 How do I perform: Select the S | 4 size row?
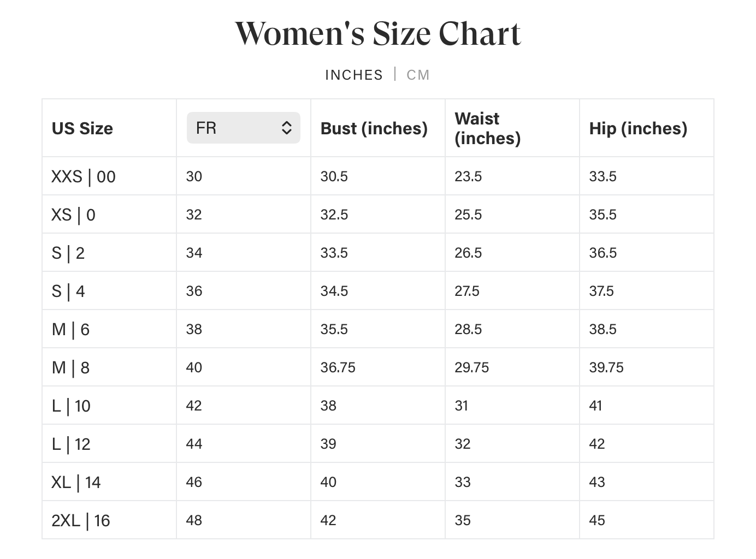(x=378, y=291)
